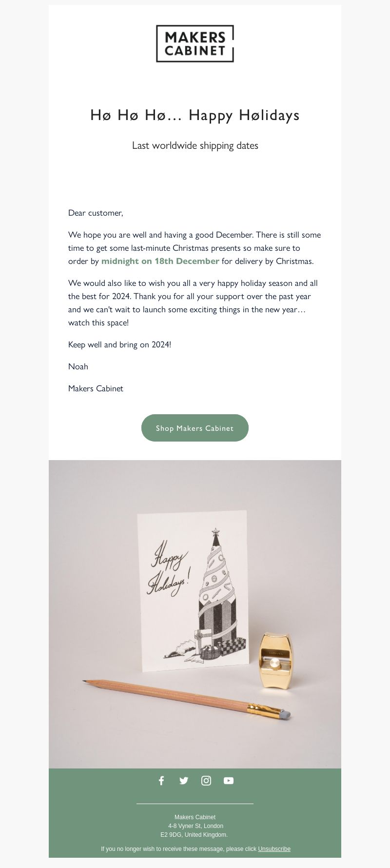Open the YouTube icon in the footer
Image resolution: width=390 pixels, height=868 pixels.
tap(229, 780)
